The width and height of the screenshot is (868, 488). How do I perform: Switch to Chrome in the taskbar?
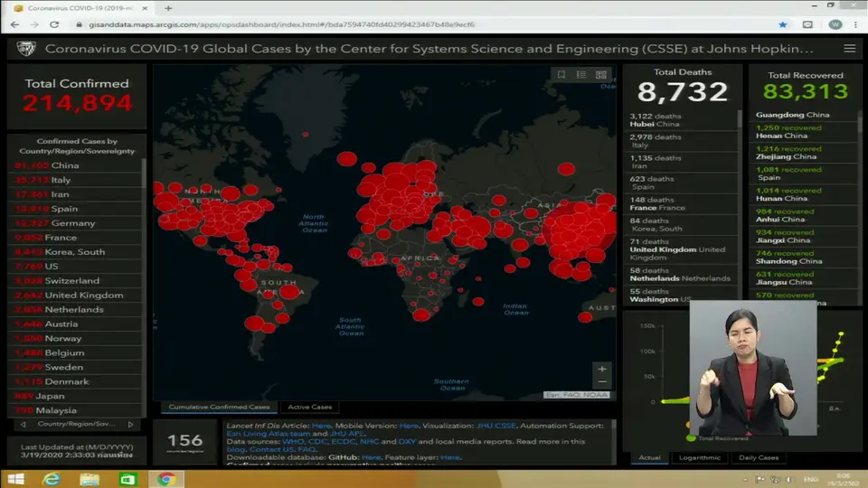tap(165, 479)
